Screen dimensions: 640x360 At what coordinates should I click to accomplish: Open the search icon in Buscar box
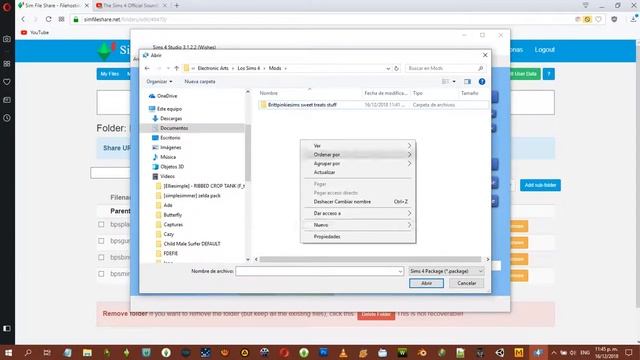pyautogui.click(x=480, y=69)
